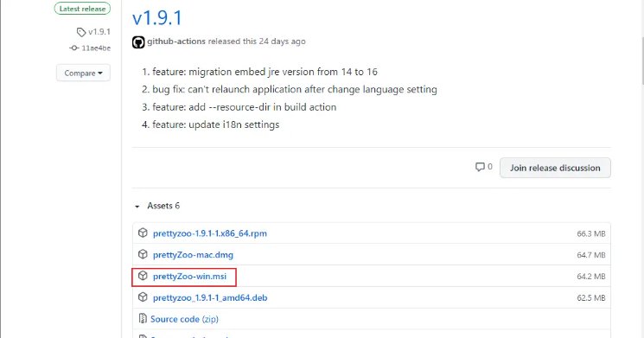Image resolution: width=644 pixels, height=338 pixels.
Task: Click package icon beside the amd64.deb file
Action: click(143, 297)
